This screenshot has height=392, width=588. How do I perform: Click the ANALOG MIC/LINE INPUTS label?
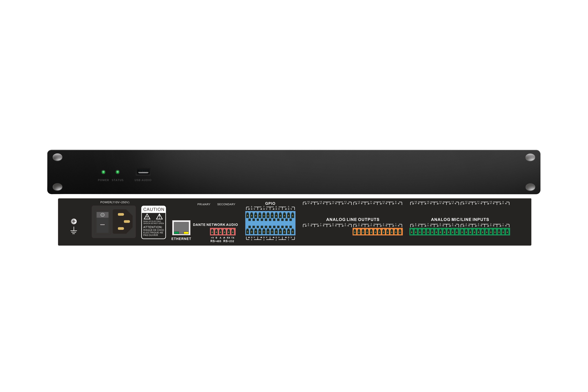460,220
